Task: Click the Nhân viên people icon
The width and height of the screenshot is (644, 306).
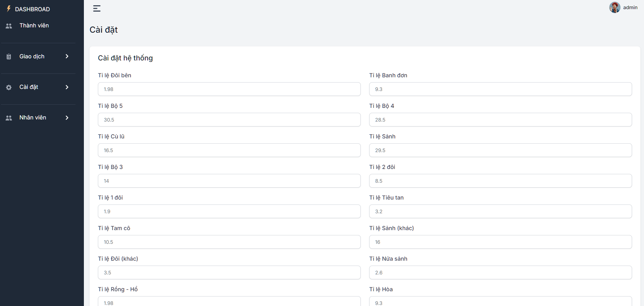Action: tap(9, 118)
